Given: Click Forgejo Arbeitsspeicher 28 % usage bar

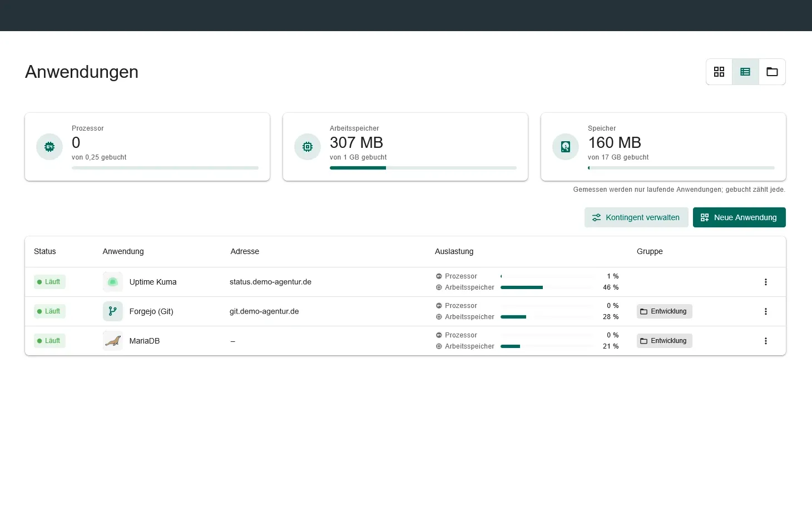Looking at the screenshot, I should click(x=547, y=317).
